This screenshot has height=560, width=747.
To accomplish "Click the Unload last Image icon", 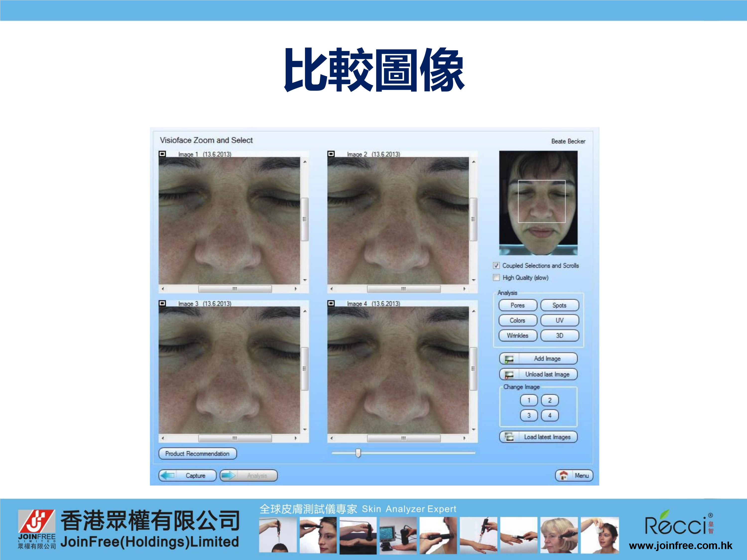I will pyautogui.click(x=509, y=374).
